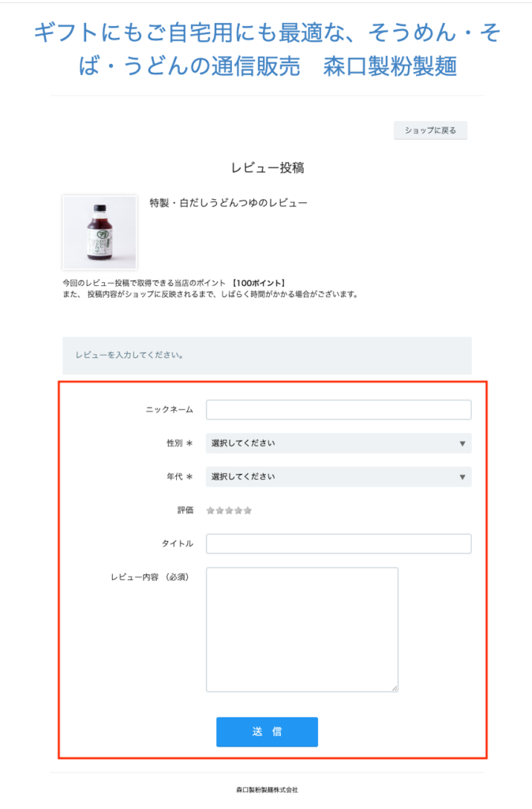Screen dimensions: 532x809
Task: Click the 送信 submit button
Action: click(267, 732)
